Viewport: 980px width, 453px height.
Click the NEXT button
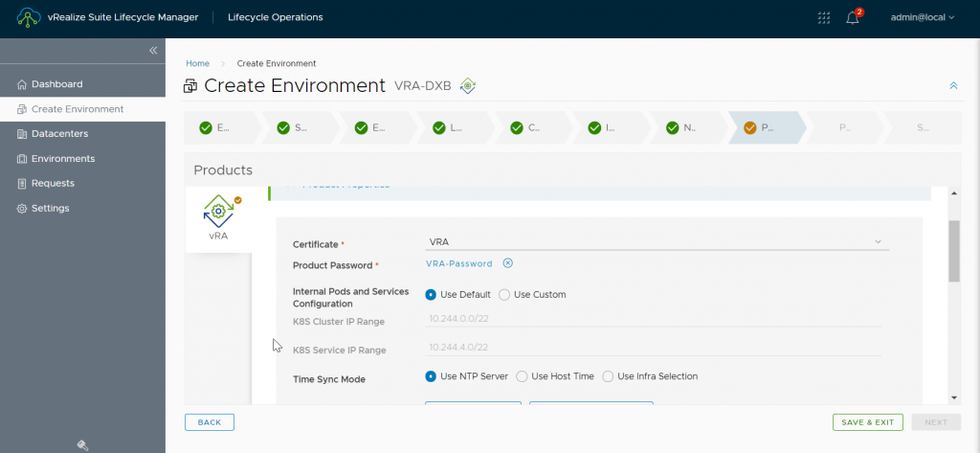(x=936, y=422)
